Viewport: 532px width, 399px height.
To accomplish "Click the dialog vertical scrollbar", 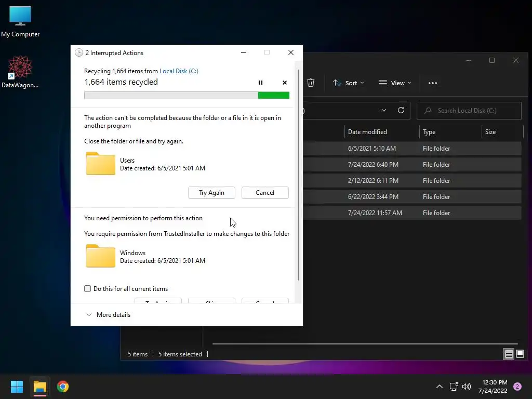I will tap(299, 175).
